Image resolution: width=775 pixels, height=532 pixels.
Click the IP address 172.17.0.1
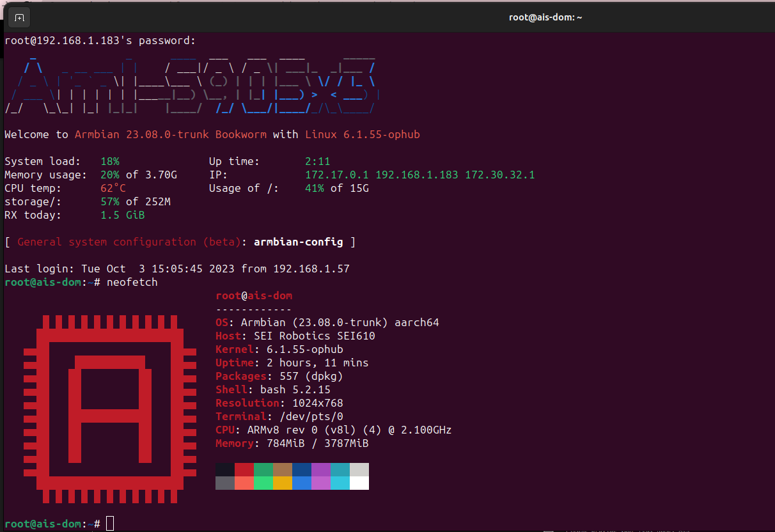click(337, 175)
